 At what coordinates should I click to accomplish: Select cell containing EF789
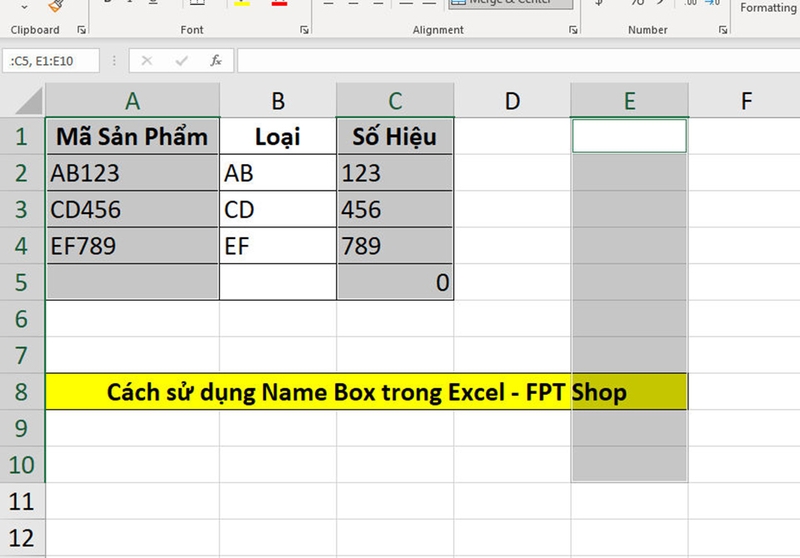pos(133,246)
